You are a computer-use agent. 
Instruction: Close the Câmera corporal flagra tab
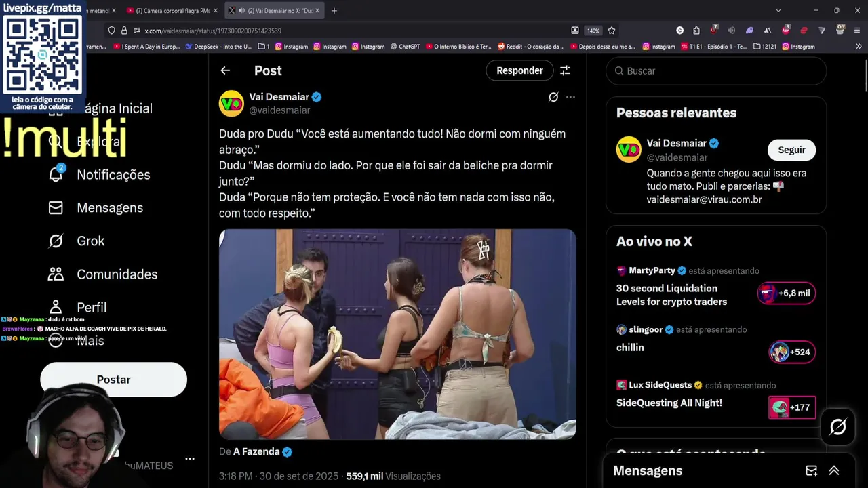click(x=215, y=11)
